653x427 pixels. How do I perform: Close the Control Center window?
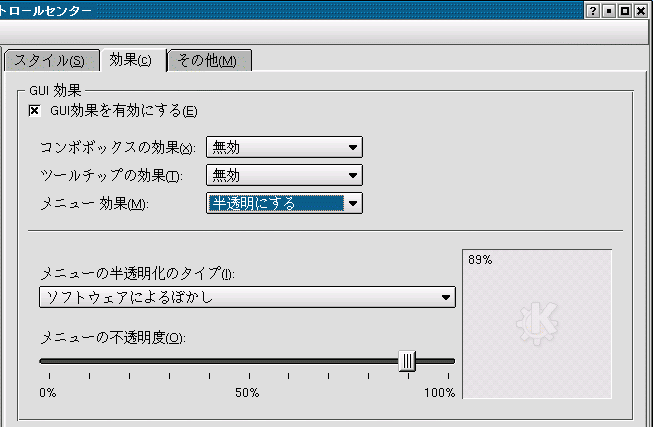click(x=641, y=11)
